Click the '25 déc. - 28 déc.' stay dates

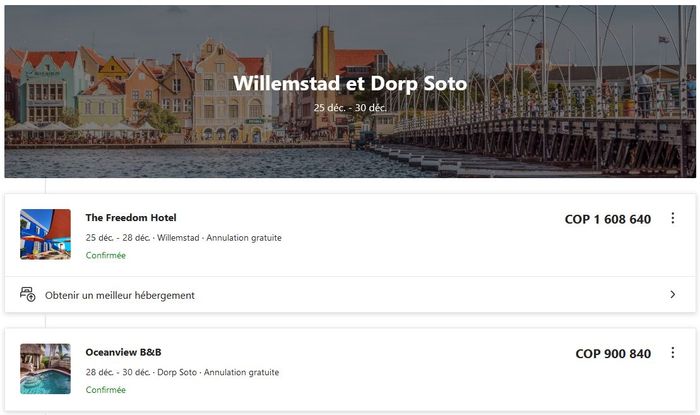118,238
